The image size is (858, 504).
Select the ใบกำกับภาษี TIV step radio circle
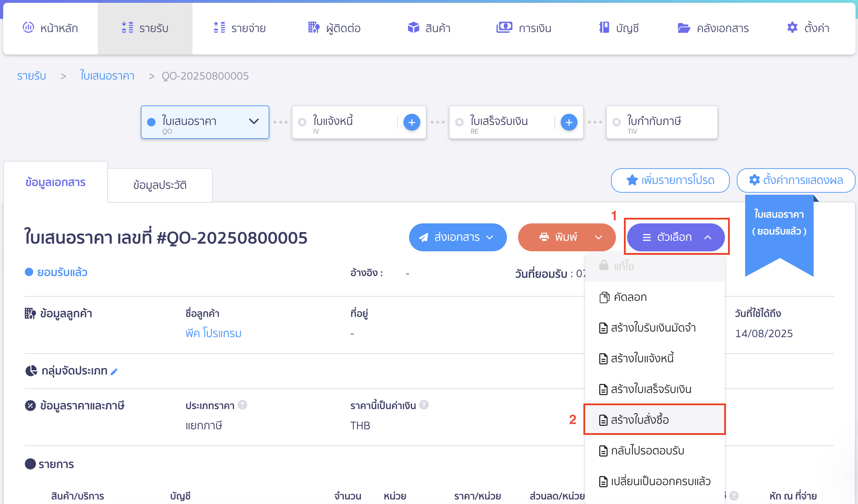coord(617,122)
